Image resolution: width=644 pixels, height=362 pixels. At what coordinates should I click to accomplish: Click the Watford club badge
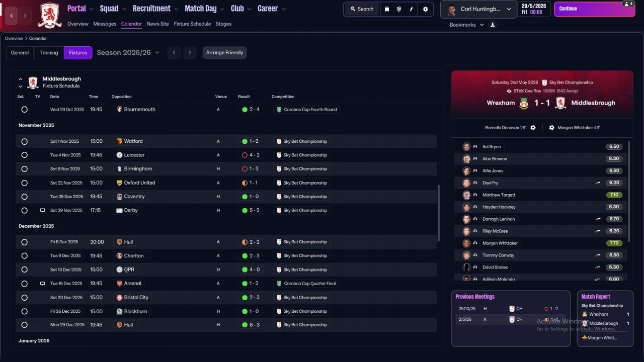click(119, 141)
